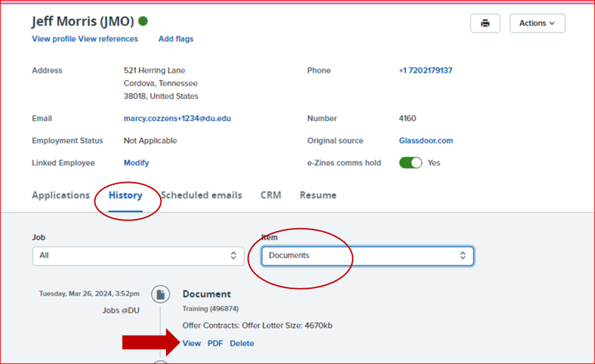The image size is (595, 364).
Task: Open the Item dropdown showing Documents
Action: tap(367, 256)
